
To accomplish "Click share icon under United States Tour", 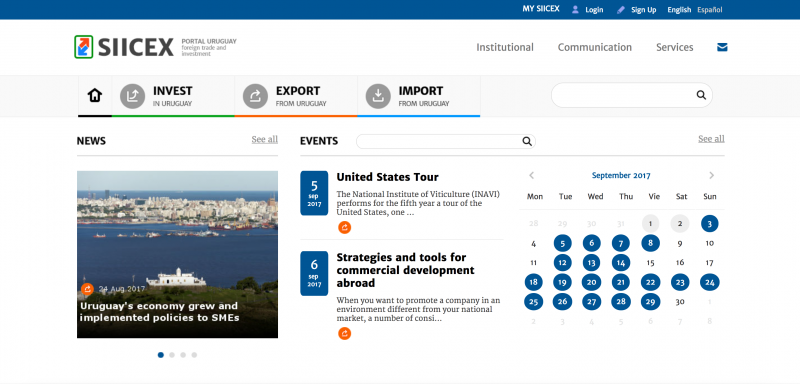I will pyautogui.click(x=344, y=227).
